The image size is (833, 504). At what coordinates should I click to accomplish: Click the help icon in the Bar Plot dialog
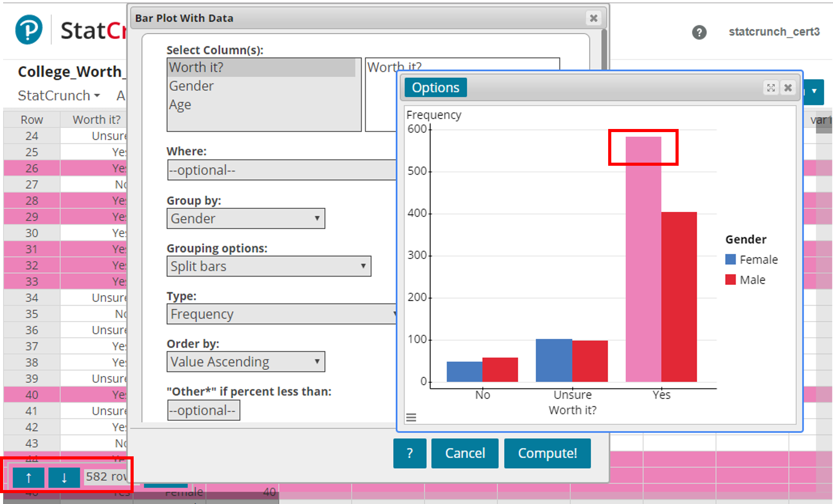(409, 453)
